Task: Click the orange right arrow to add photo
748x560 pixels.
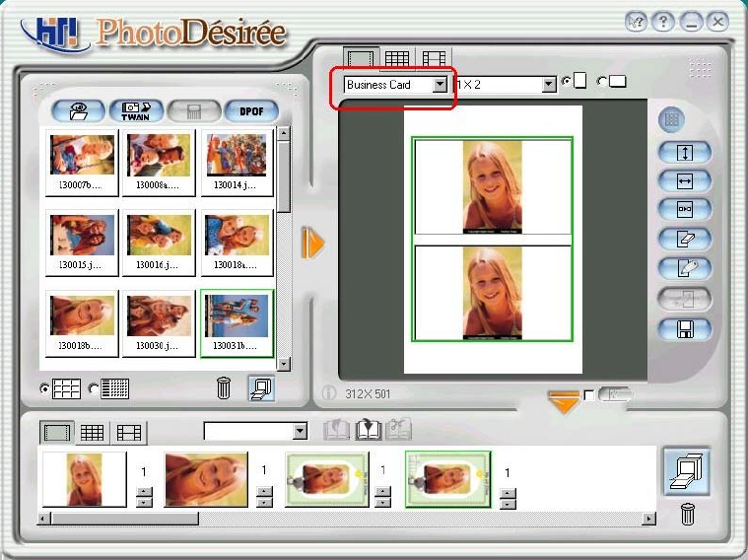Action: tap(313, 243)
